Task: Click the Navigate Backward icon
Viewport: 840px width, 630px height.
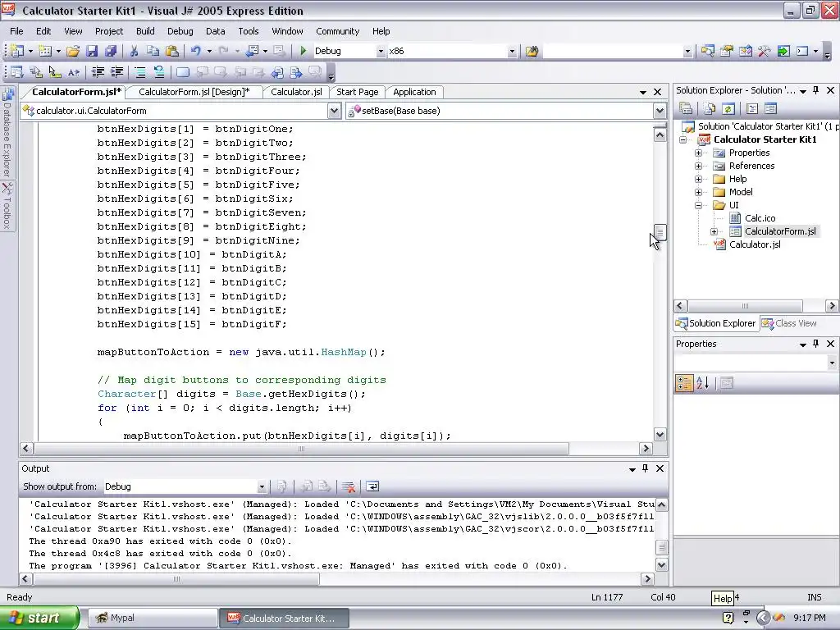Action: 252,51
